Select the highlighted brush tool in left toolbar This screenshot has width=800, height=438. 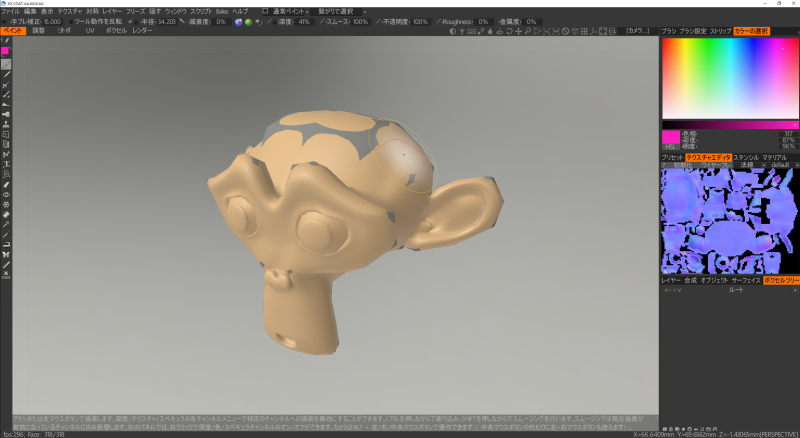(x=6, y=63)
